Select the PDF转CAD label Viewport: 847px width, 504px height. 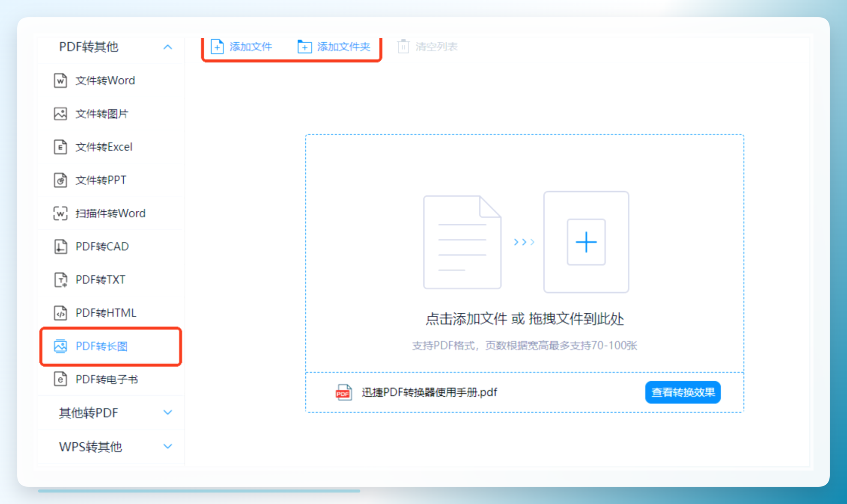[x=102, y=246]
